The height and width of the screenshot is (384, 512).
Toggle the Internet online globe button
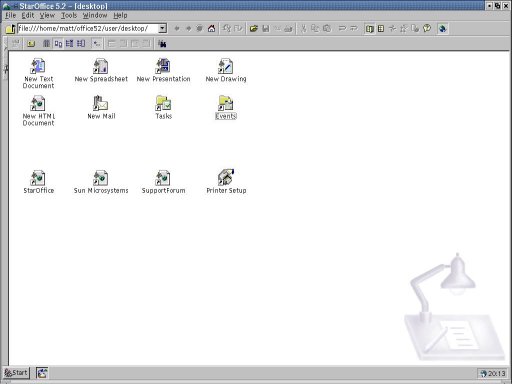coord(442,29)
